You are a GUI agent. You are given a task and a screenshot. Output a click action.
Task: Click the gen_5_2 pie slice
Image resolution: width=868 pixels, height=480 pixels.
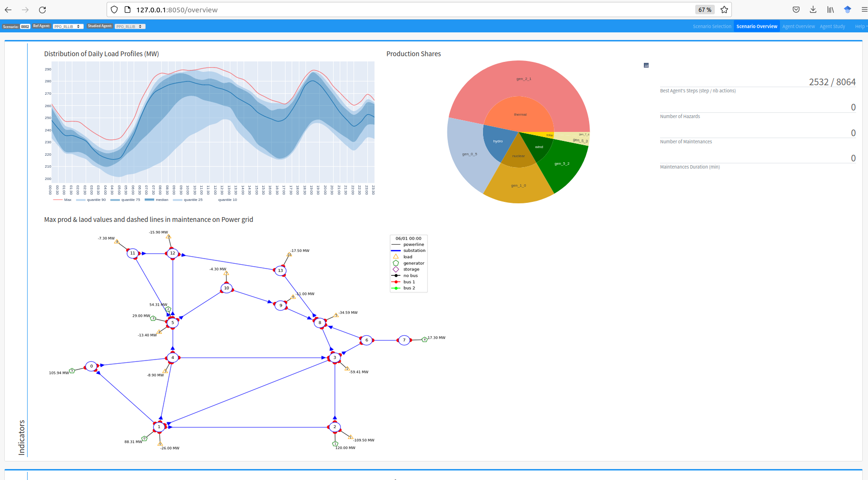(x=562, y=164)
